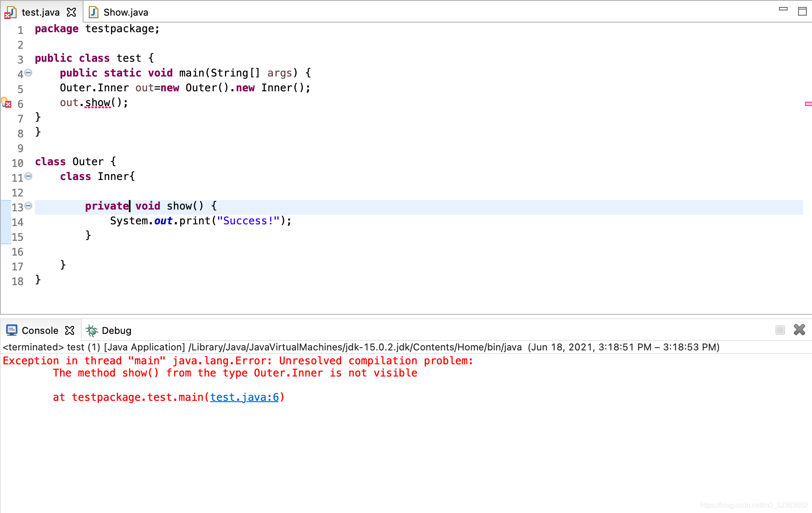Click the Console monitor icon

coord(12,330)
